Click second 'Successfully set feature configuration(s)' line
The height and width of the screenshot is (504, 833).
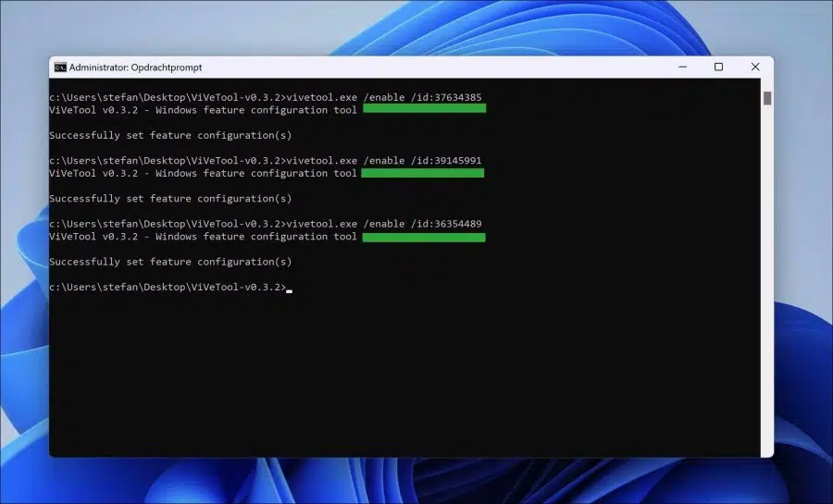point(170,199)
